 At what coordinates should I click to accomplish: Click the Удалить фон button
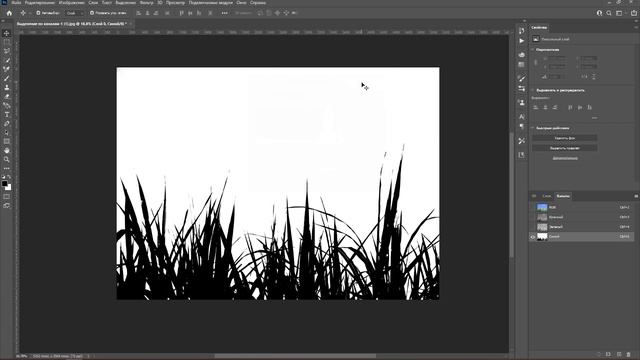565,138
